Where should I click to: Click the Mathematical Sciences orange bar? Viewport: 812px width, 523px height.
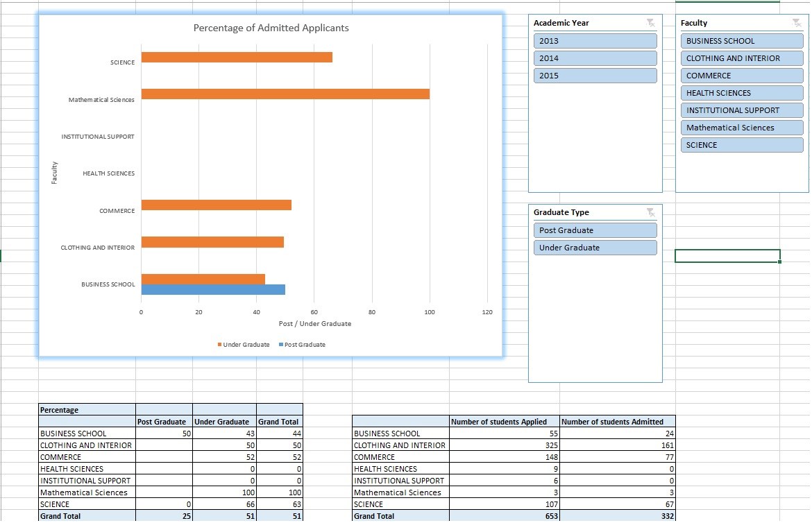click(285, 94)
